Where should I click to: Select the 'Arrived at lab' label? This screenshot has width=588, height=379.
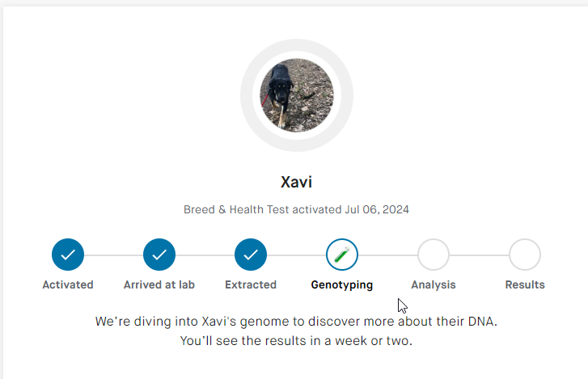click(x=159, y=284)
